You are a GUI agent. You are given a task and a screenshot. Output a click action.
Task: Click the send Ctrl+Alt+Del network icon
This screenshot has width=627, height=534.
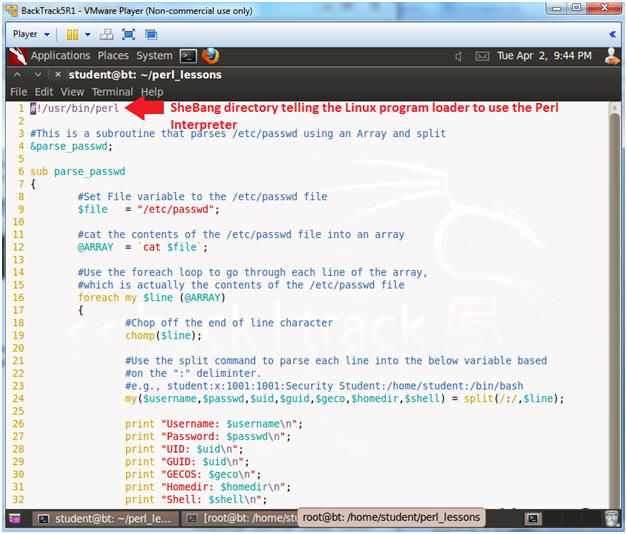pyautogui.click(x=106, y=34)
